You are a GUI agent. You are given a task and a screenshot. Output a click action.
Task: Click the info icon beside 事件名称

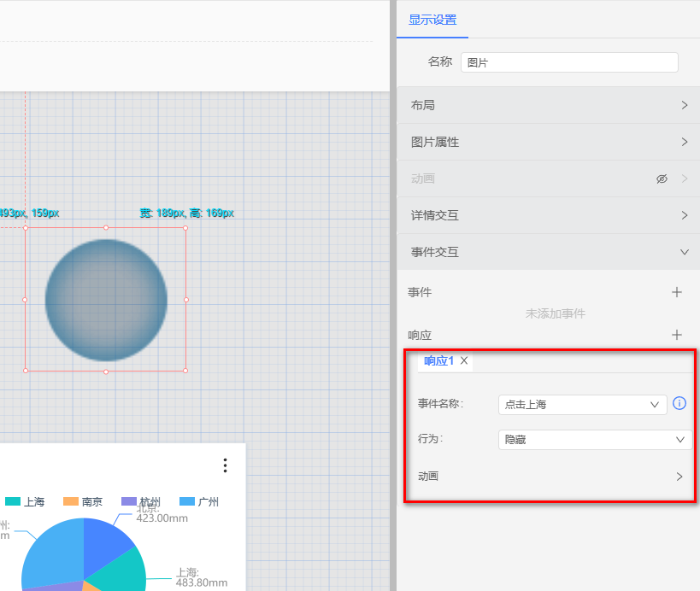coord(679,403)
